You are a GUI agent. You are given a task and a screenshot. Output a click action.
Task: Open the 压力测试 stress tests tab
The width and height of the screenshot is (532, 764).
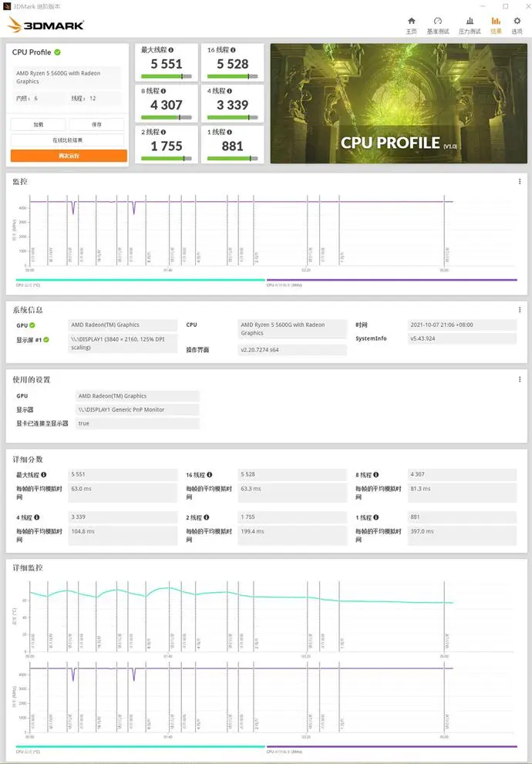(x=469, y=25)
